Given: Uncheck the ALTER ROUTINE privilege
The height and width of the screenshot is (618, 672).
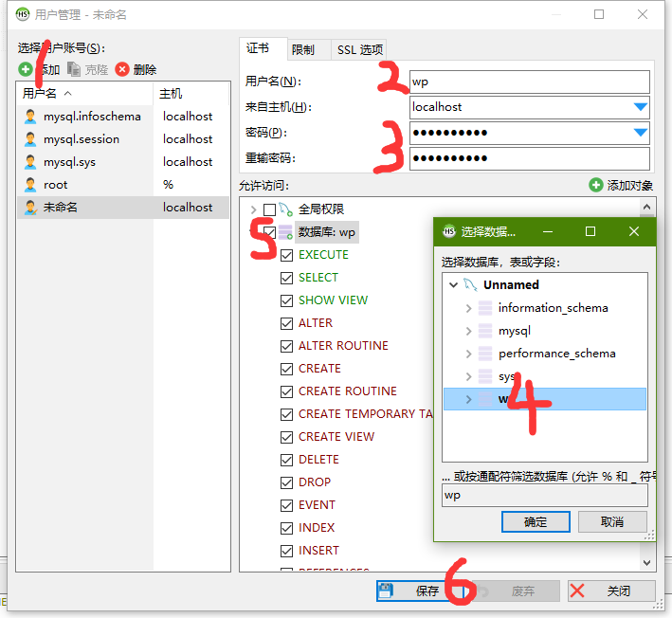Looking at the screenshot, I should (287, 346).
